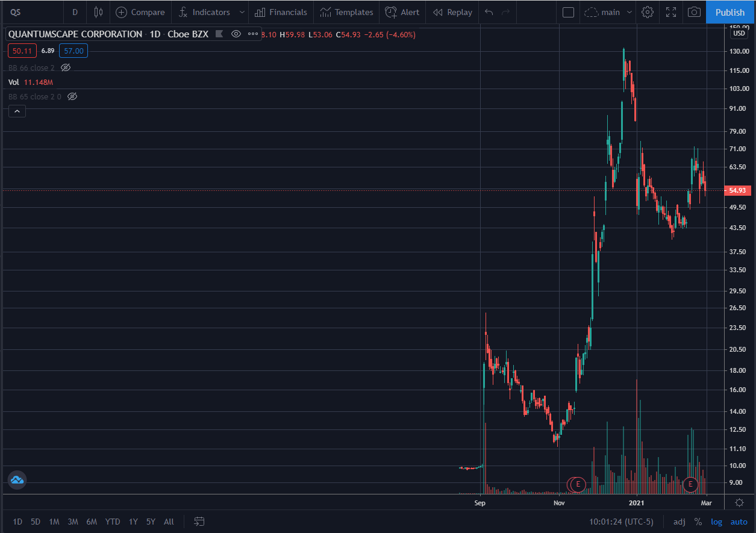Undo the last chart action

click(489, 12)
